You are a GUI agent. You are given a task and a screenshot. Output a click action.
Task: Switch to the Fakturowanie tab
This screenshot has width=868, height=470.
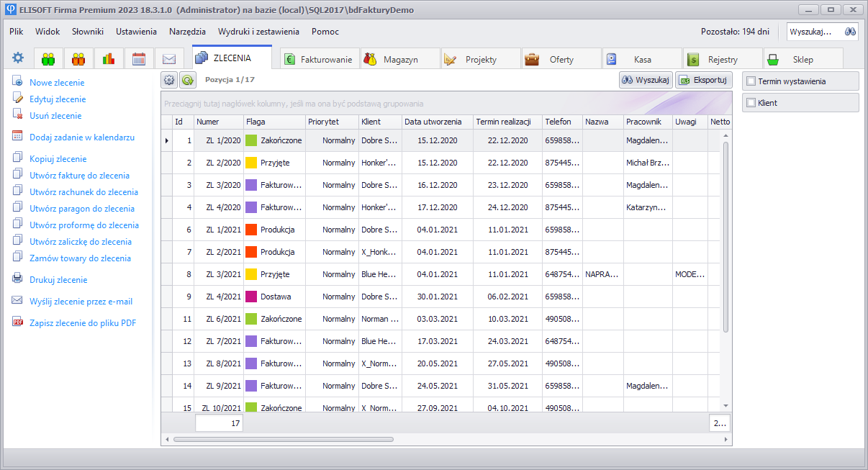click(319, 60)
